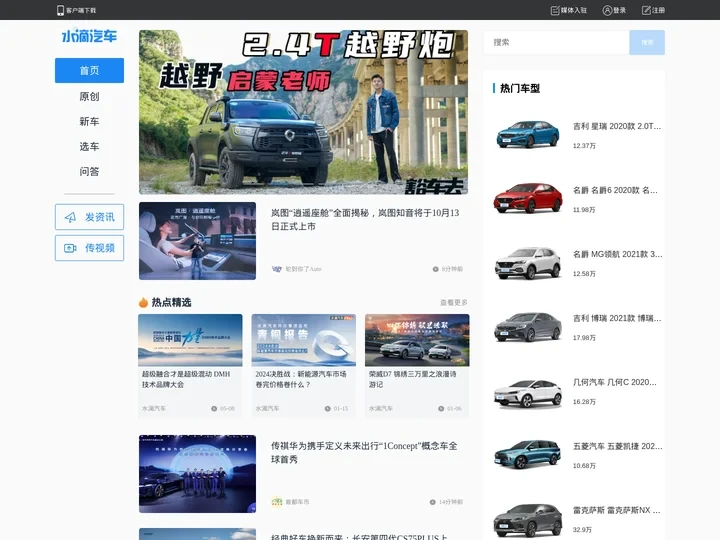Click the 吉利 星瑞 2020款 car image
720x540 pixels.
pos(528,134)
